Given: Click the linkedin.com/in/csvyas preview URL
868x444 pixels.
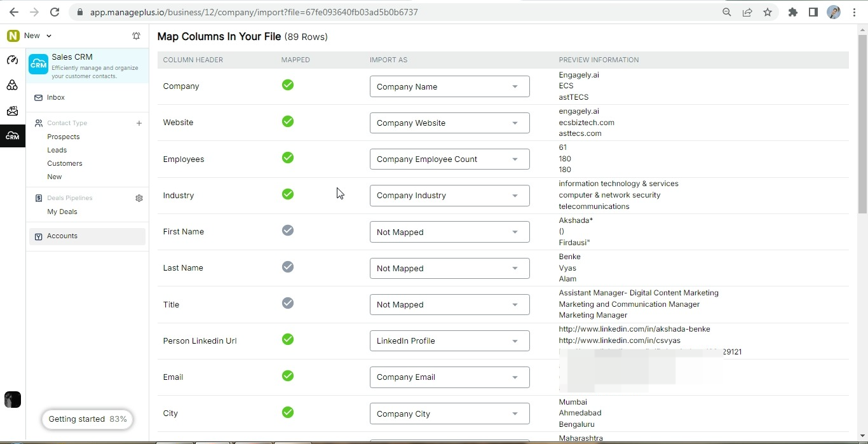Looking at the screenshot, I should click(x=620, y=340).
